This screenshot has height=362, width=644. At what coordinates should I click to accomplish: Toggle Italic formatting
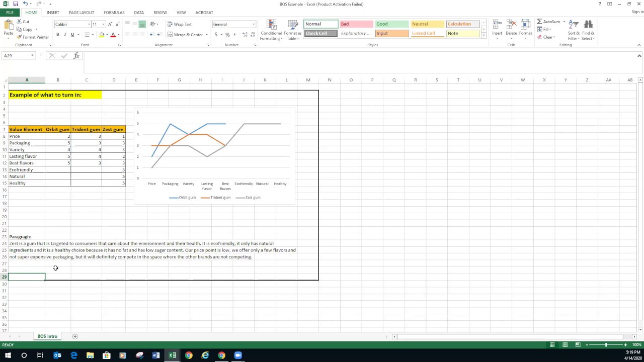click(x=65, y=35)
